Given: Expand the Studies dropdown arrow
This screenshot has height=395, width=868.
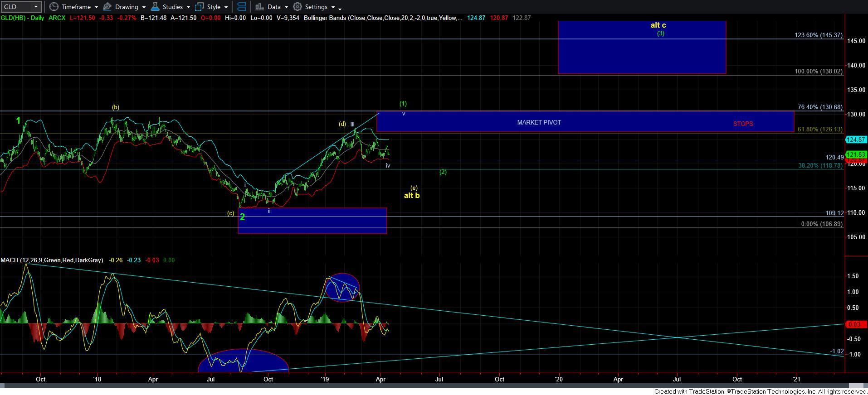Looking at the screenshot, I should [188, 7].
